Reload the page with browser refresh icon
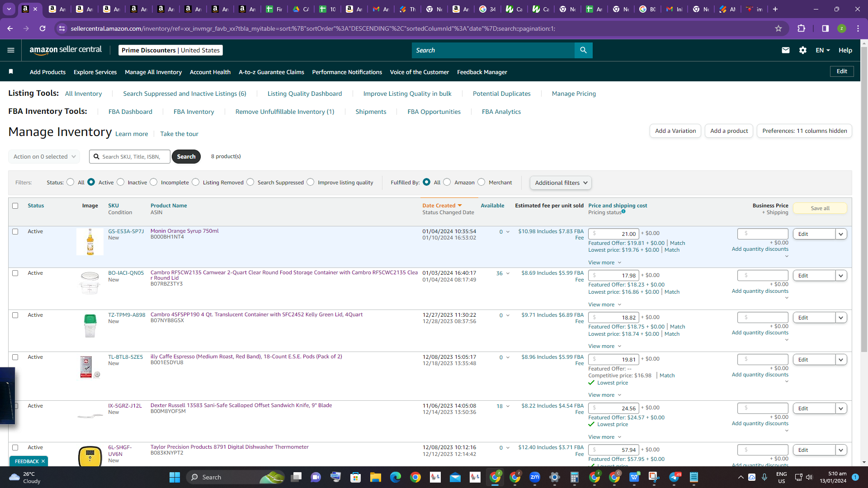 (42, 28)
